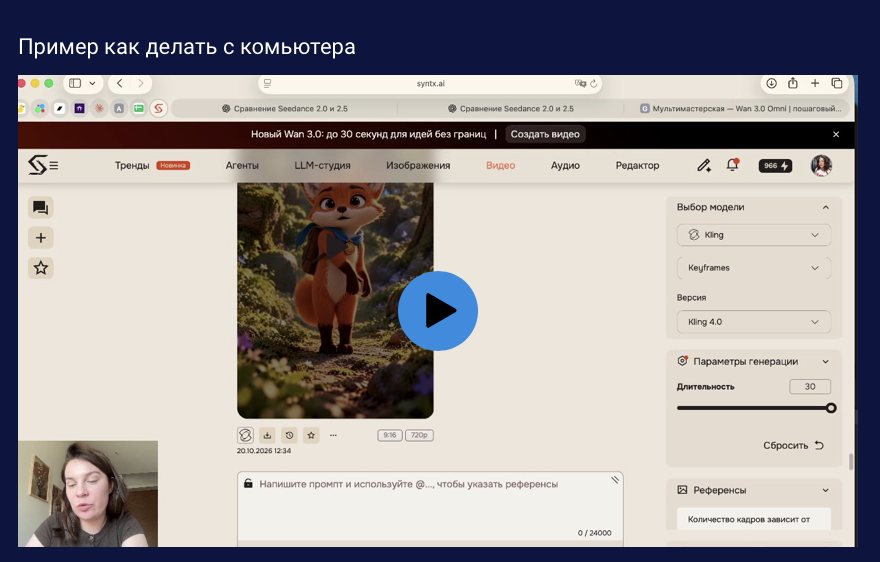This screenshot has height=562, width=880.
Task: Open the LLM-студия menu item
Action: click(322, 165)
